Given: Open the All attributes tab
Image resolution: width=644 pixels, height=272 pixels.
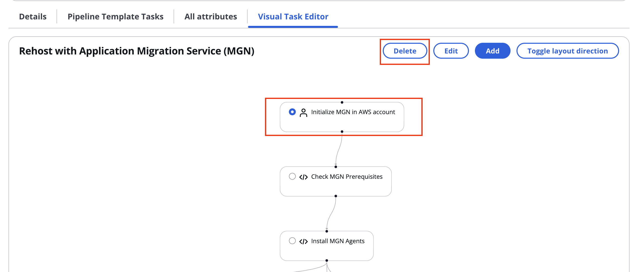Looking at the screenshot, I should coord(210,16).
